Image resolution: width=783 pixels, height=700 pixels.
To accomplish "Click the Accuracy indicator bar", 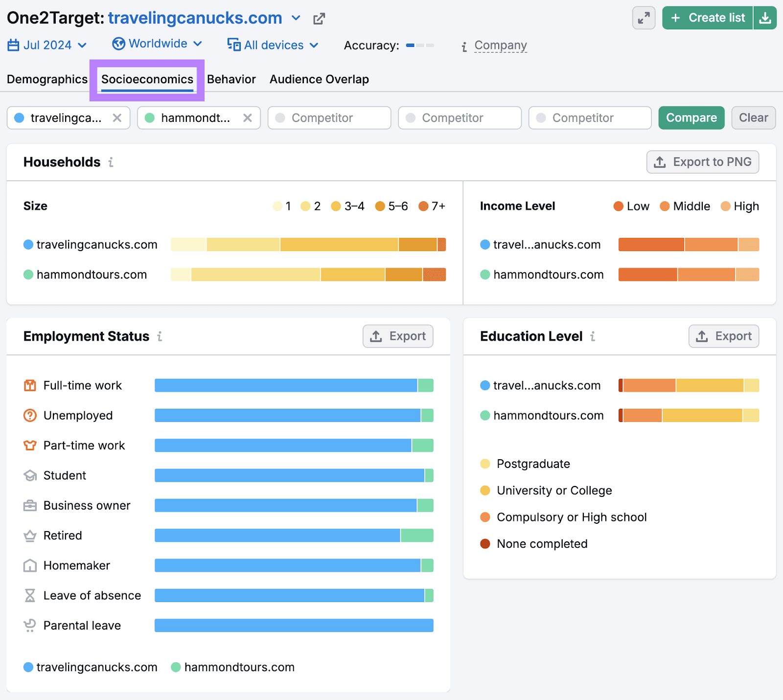I will pos(420,46).
